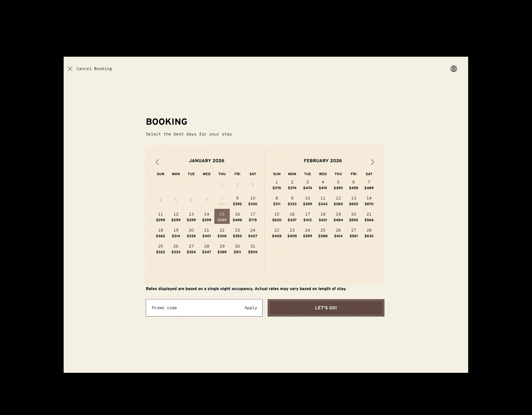This screenshot has width=532, height=415.
Task: Select February 28 priced at $632
Action: [369, 233]
